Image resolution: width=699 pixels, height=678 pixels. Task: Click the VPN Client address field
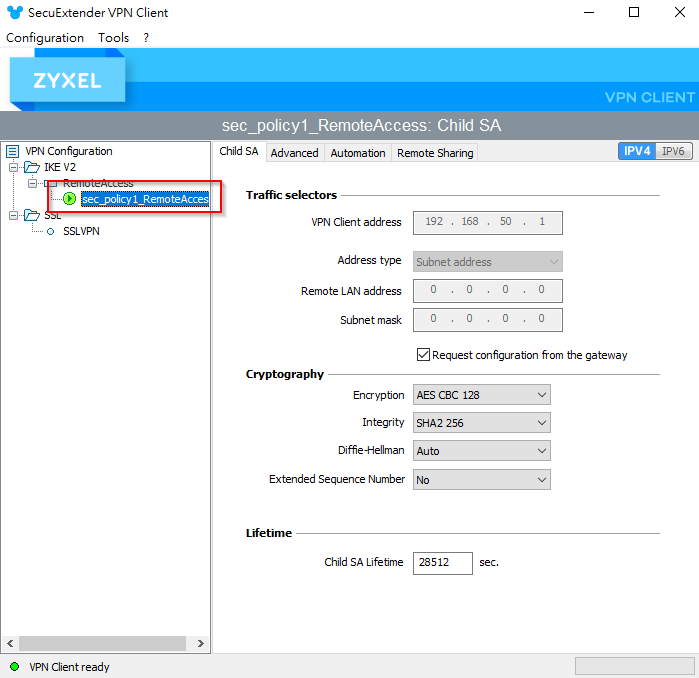pos(488,223)
